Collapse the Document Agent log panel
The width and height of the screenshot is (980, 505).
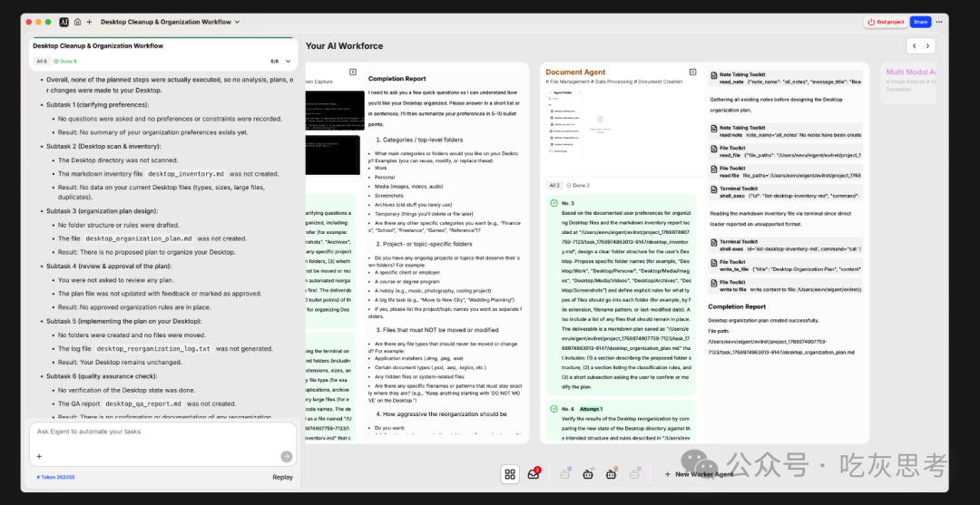692,72
